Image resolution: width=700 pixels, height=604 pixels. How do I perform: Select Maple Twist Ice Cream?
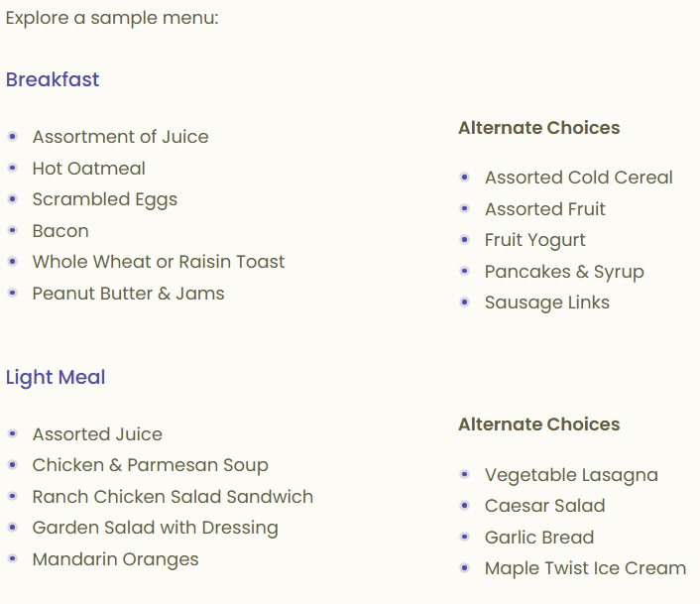tap(585, 568)
